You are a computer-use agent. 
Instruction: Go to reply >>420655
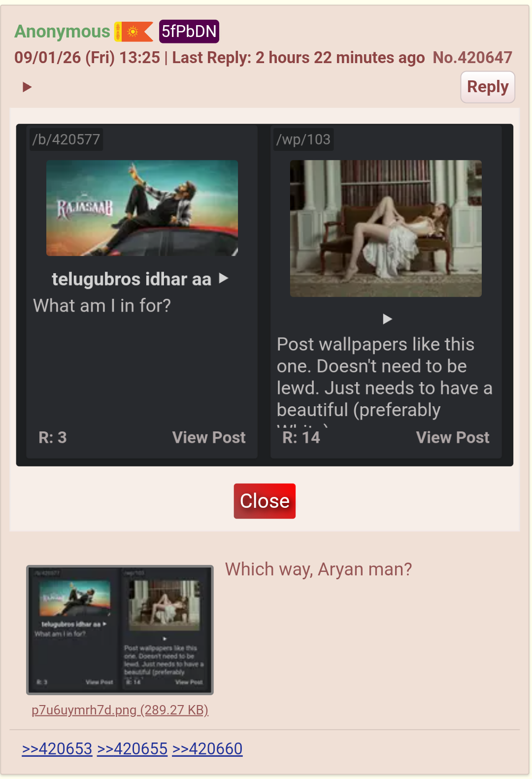pyautogui.click(x=133, y=749)
